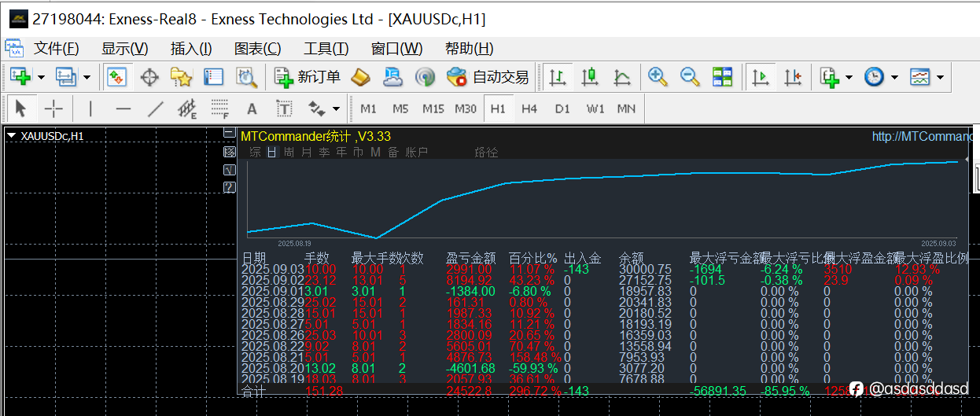Select the horizontal line drawing tool
Image resolution: width=980 pixels, height=416 pixels.
[x=123, y=109]
